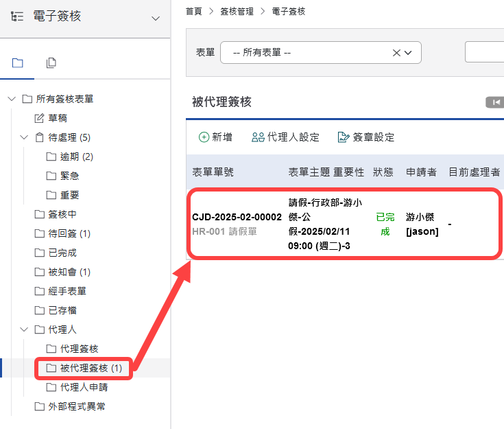Click the 已完成 folder icon

click(x=39, y=253)
